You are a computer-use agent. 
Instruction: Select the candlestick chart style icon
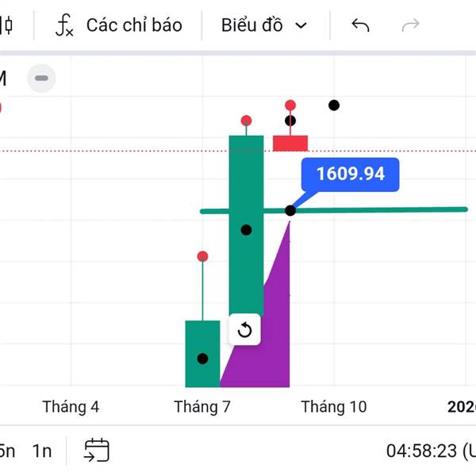tap(7, 25)
